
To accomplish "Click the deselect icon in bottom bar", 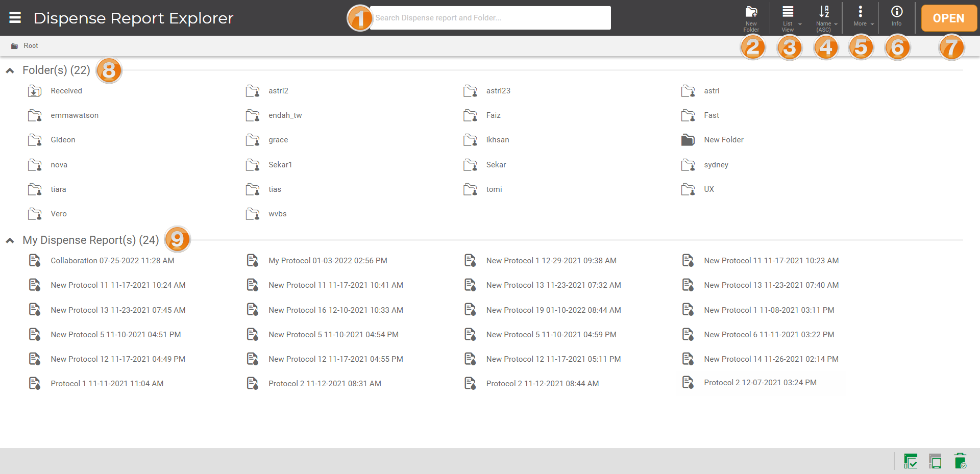I will coord(935,461).
